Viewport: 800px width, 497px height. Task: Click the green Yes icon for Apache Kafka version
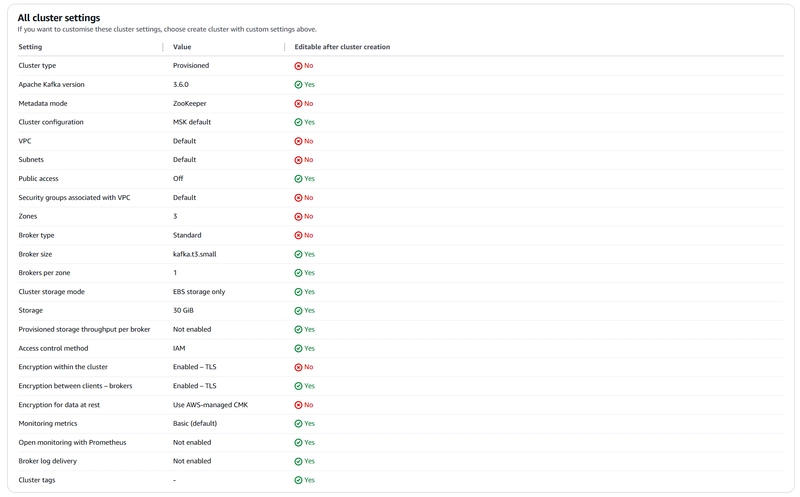298,85
